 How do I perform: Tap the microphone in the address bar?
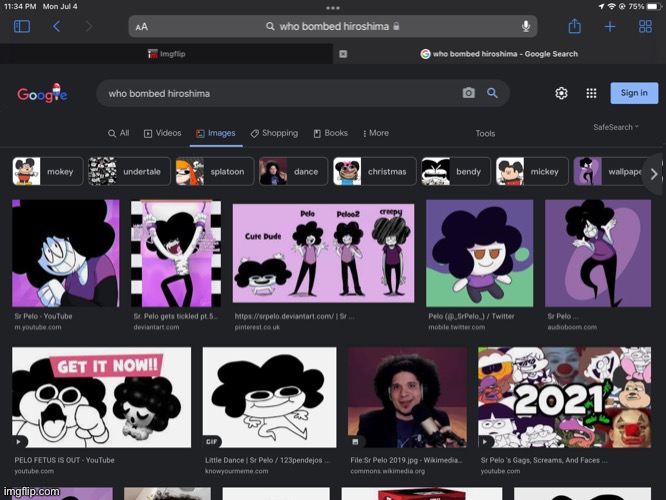click(525, 26)
